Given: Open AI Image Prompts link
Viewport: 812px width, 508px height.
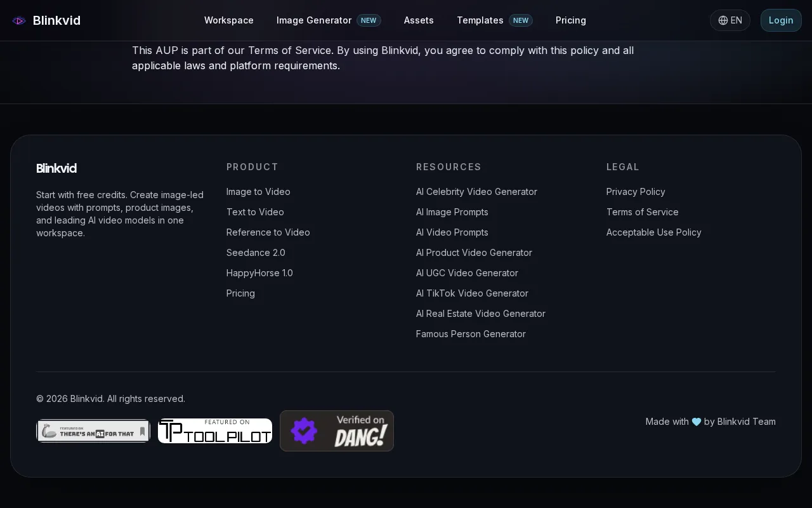Looking at the screenshot, I should 452,212.
